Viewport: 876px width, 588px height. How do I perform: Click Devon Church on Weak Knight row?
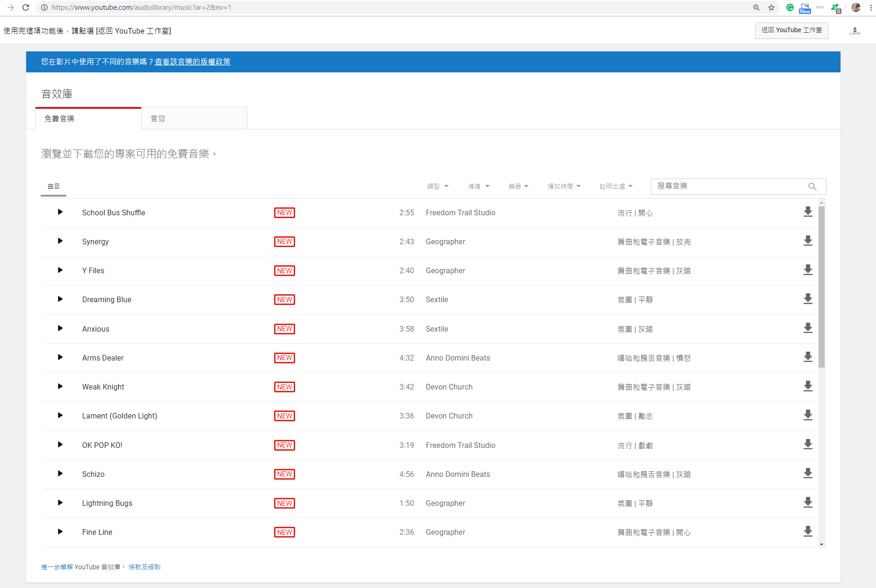[x=449, y=387]
